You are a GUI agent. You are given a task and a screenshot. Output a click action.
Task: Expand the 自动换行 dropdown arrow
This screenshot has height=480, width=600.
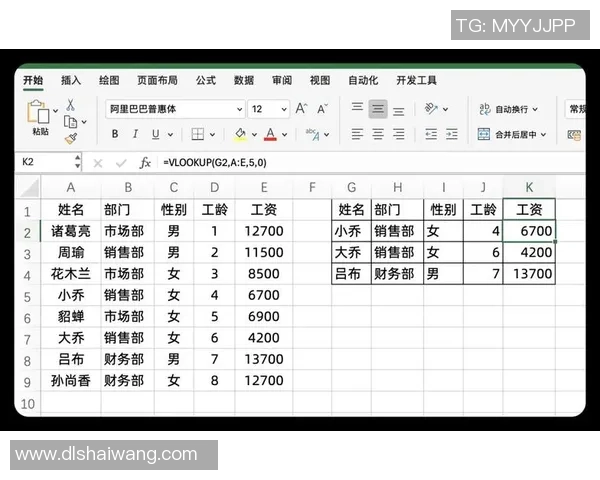535,109
